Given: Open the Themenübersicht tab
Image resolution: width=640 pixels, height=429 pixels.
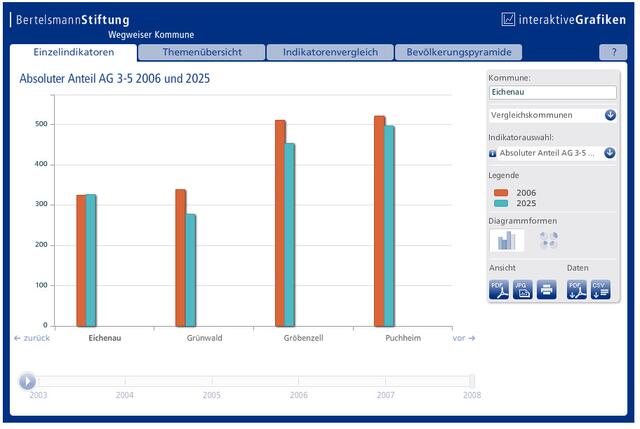Looking at the screenshot, I should pos(202,52).
